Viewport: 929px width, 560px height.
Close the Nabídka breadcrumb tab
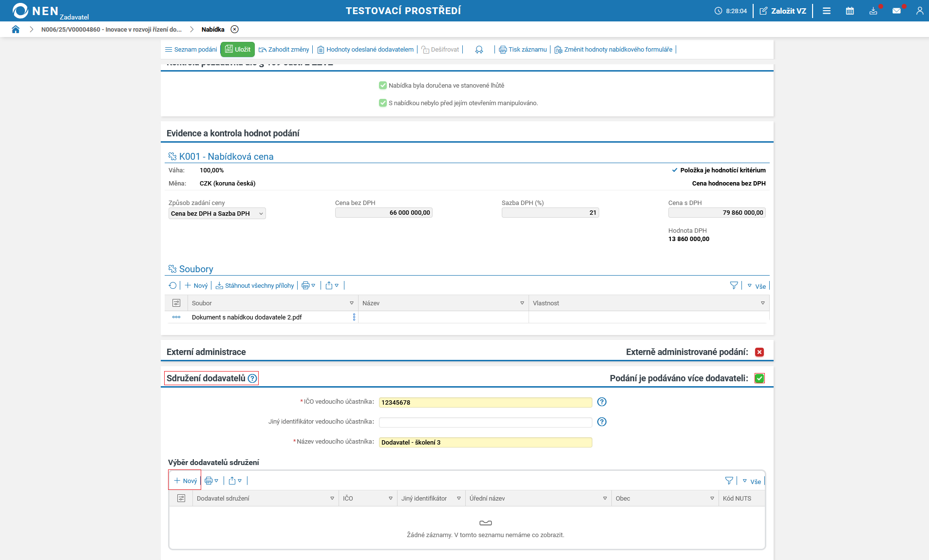pos(235,29)
